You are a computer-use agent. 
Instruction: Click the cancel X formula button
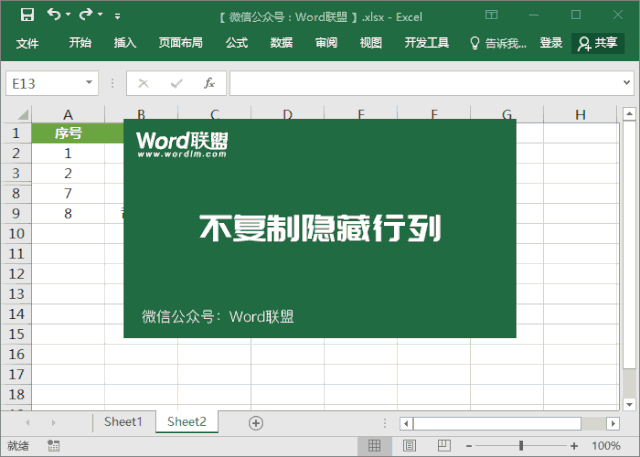(143, 83)
